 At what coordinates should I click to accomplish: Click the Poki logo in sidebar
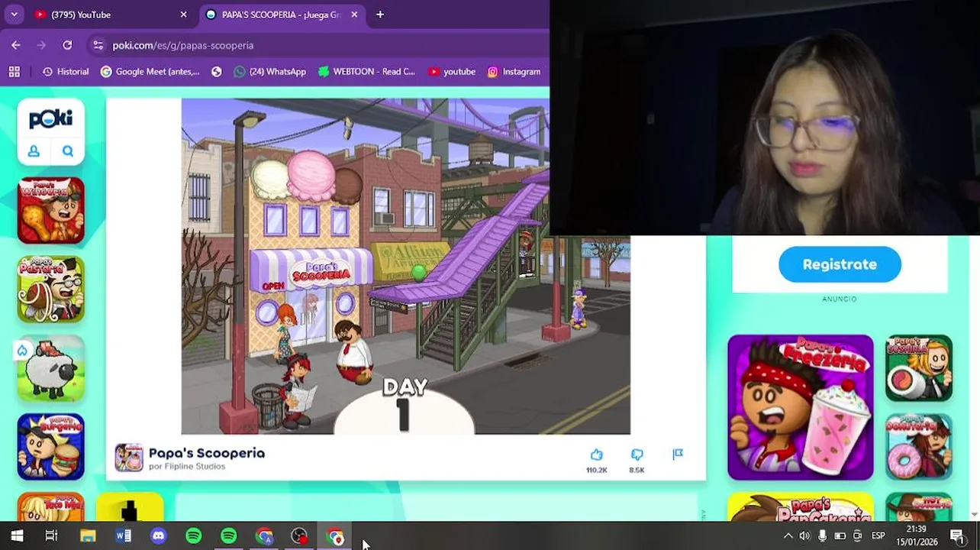50,118
